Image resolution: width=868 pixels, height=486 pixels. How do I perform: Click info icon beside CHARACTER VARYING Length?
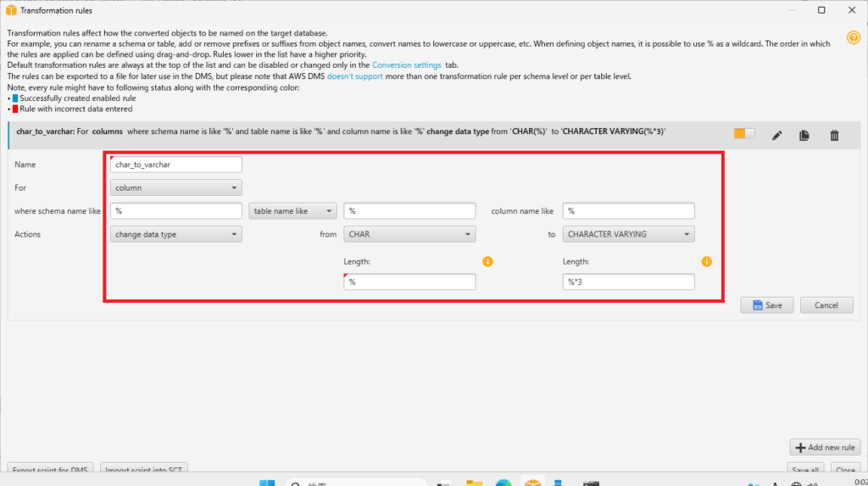point(706,262)
